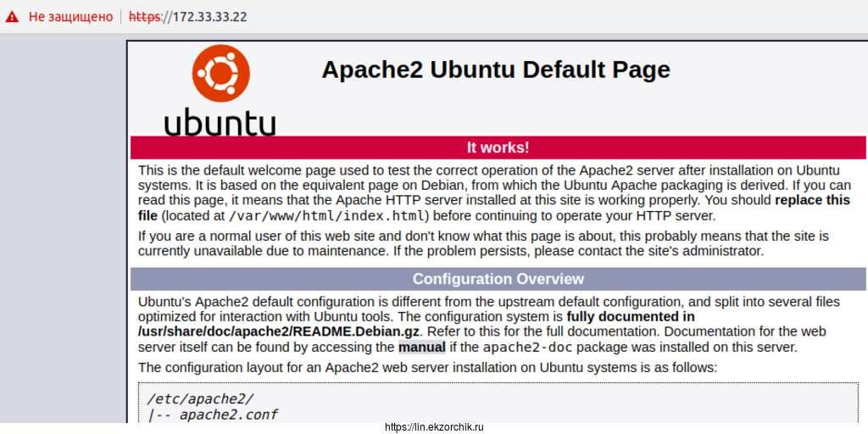The height and width of the screenshot is (434, 868).
Task: Click the "The configuration layout for" sentence
Action: 427,367
